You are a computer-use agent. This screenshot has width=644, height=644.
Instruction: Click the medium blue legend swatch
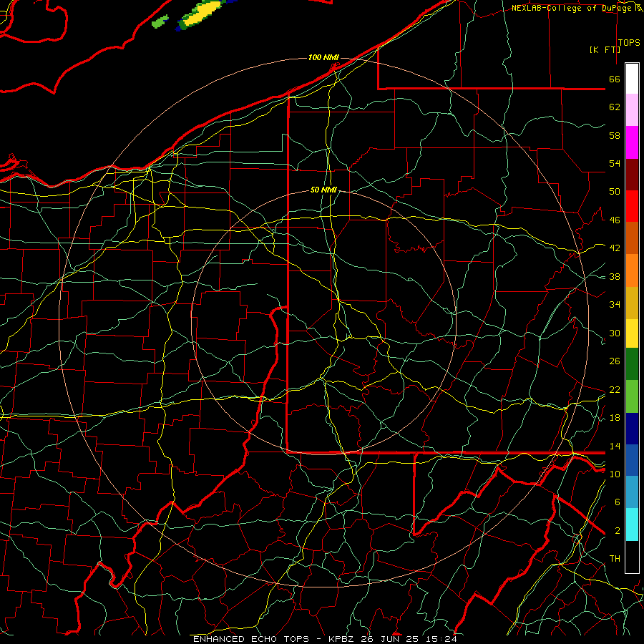click(632, 461)
